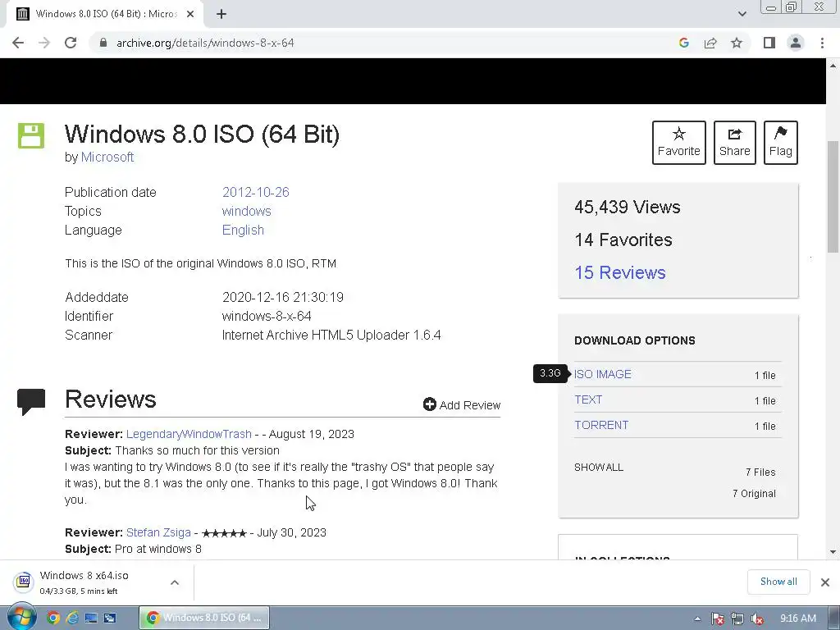Open reviewer LegendaryWindowTrash profile
This screenshot has width=840, height=630.
click(189, 434)
